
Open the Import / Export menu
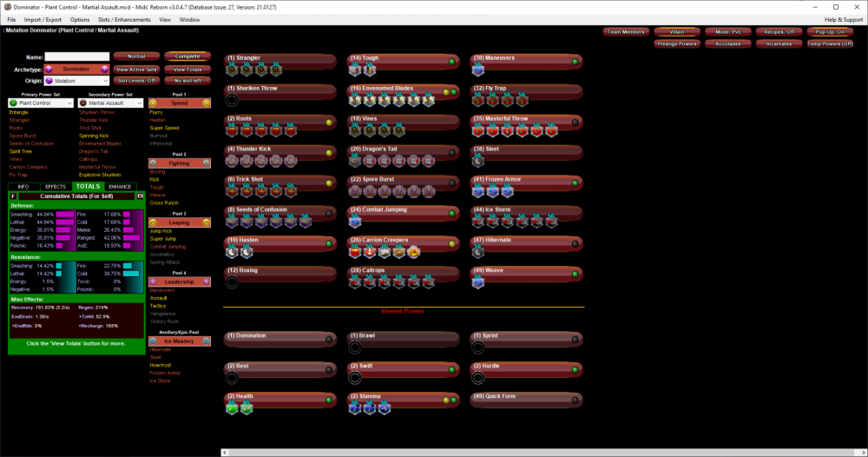[43, 19]
